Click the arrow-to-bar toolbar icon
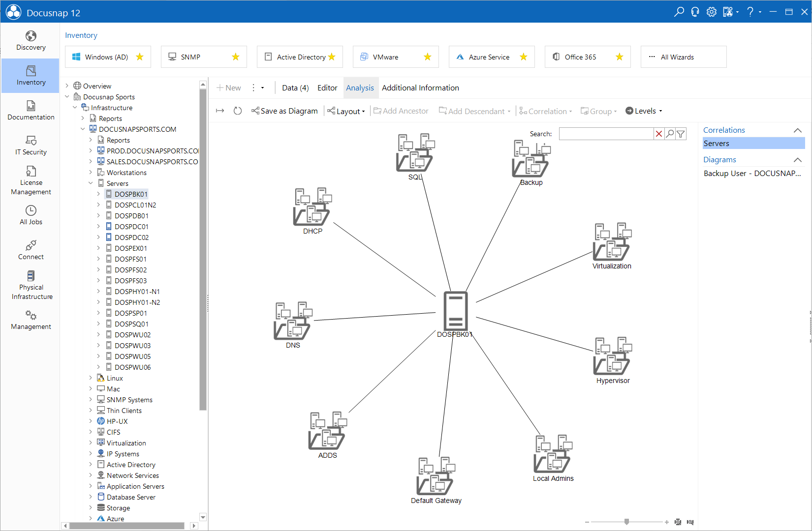Viewport: 812px width, 531px height. click(220, 111)
